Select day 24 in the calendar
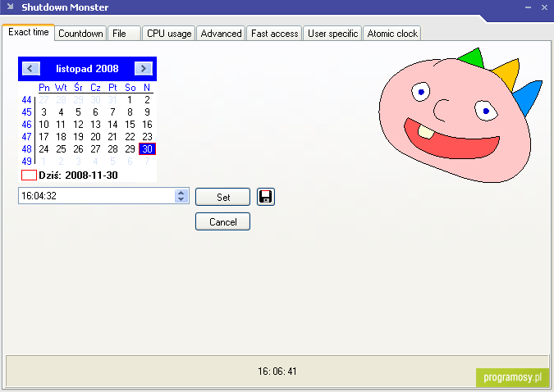Image resolution: width=554 pixels, height=392 pixels. [x=43, y=149]
